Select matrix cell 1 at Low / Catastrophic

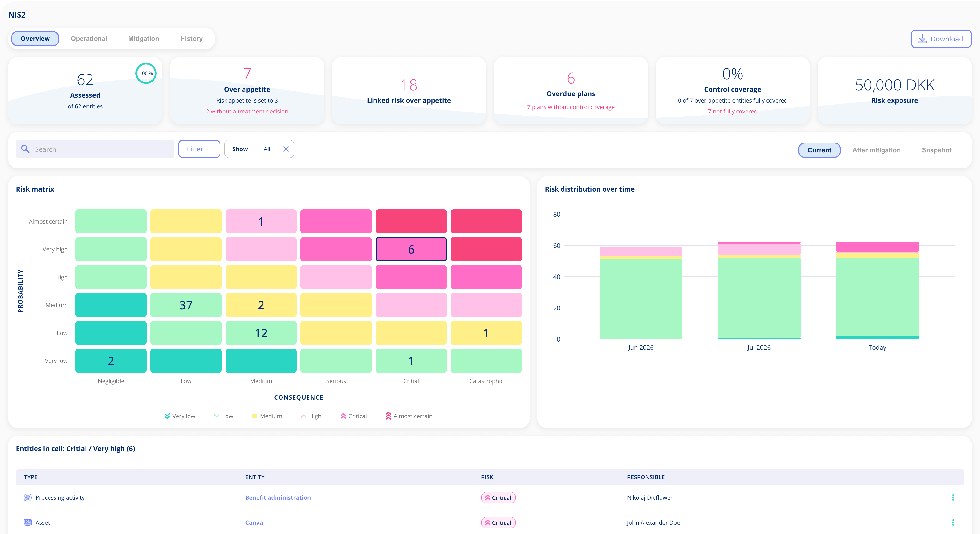point(486,333)
